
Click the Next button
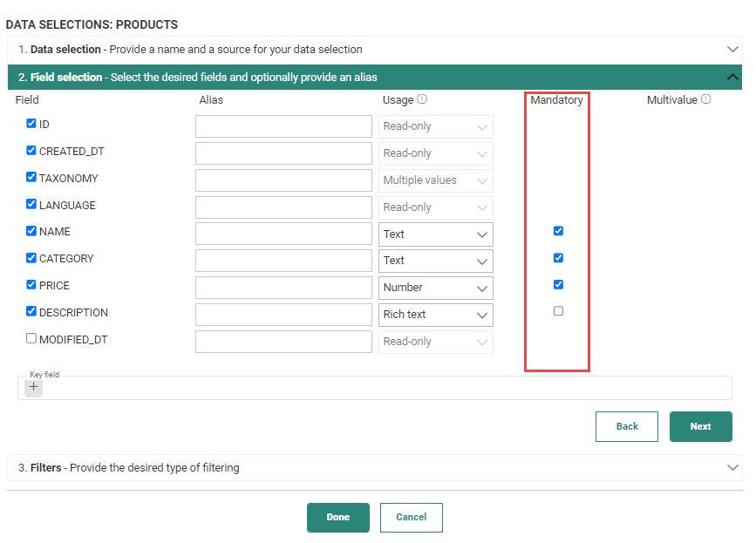pos(700,426)
